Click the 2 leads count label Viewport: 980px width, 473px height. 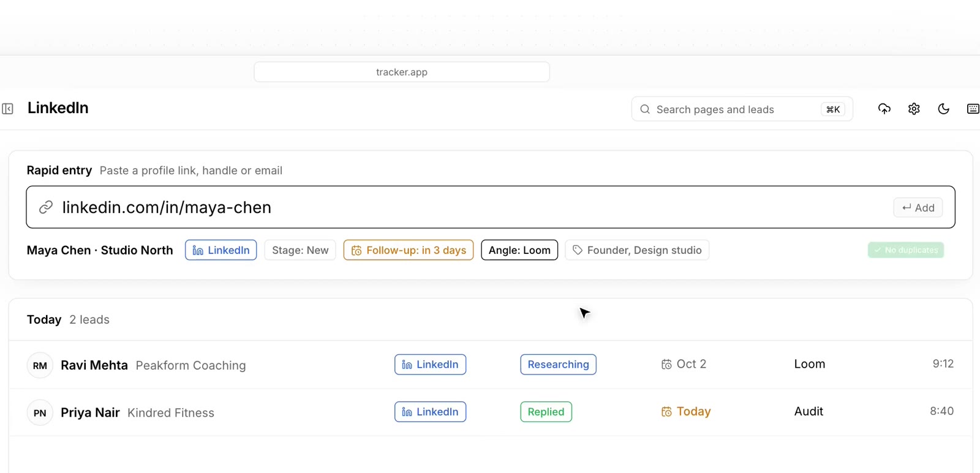click(89, 320)
